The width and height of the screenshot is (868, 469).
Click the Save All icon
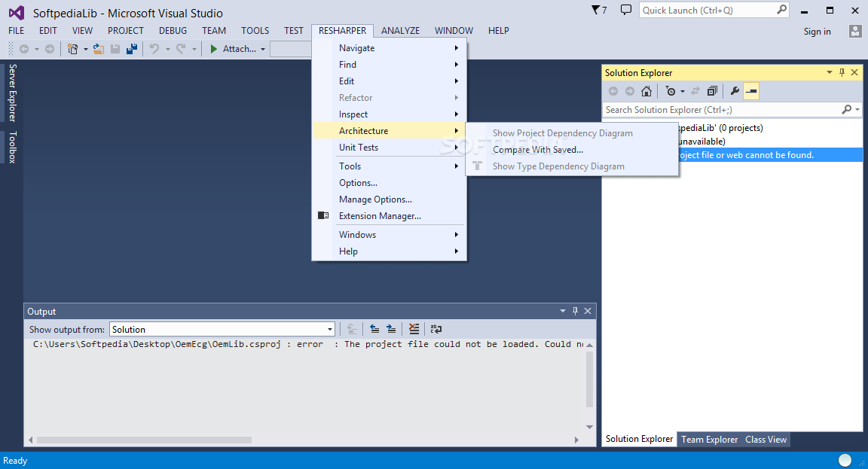(132, 49)
